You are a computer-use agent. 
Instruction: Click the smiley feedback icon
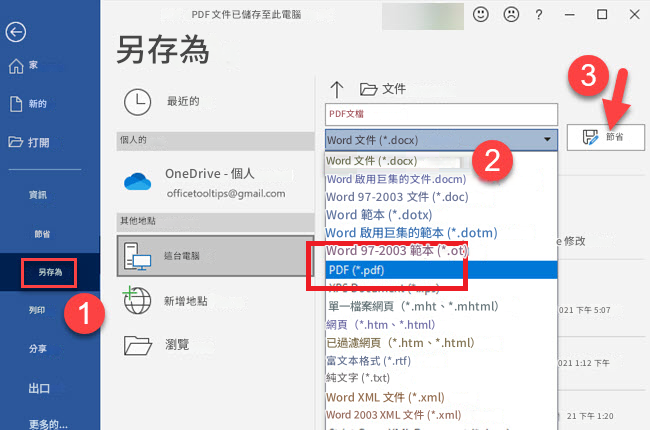click(481, 15)
